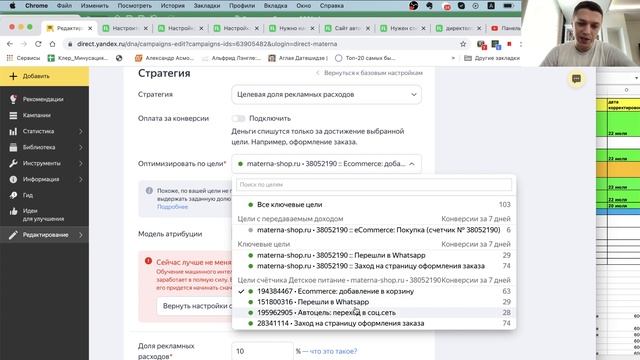Open the Подробнее link
Screen dimensions: 640x360
[172, 207]
